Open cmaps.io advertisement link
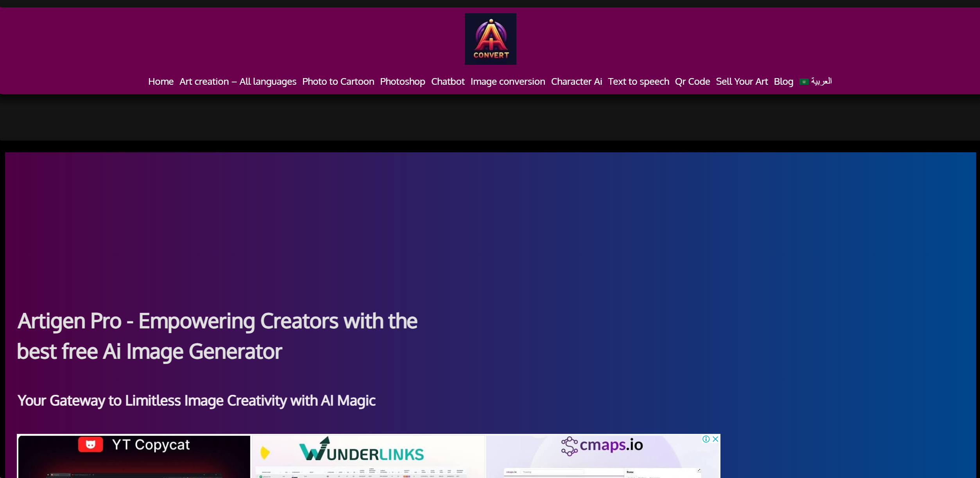 [x=601, y=456]
